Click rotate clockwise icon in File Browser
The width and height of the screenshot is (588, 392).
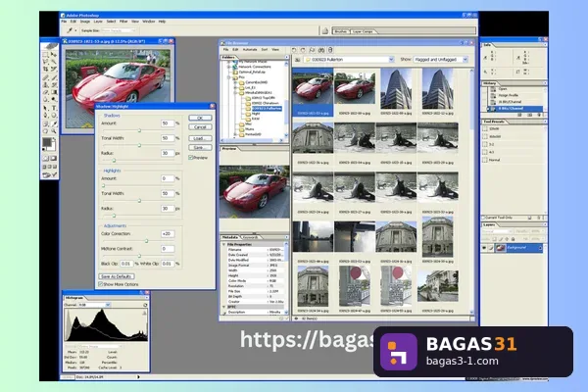point(303,50)
